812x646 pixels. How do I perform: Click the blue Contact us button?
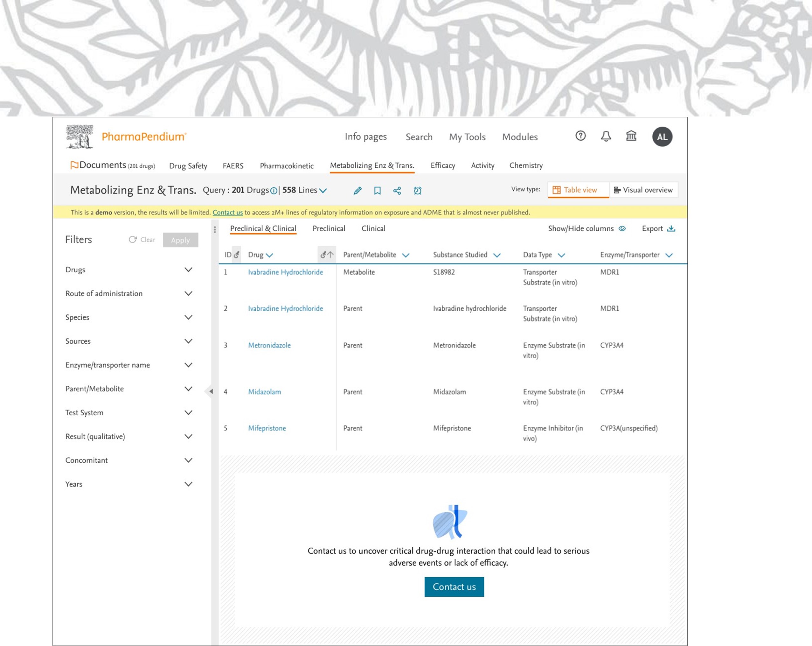click(454, 586)
